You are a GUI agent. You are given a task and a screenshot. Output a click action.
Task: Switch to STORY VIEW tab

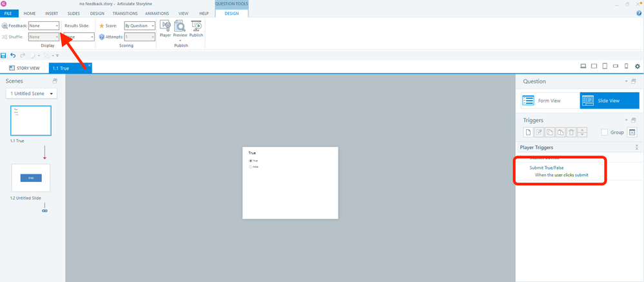click(24, 68)
